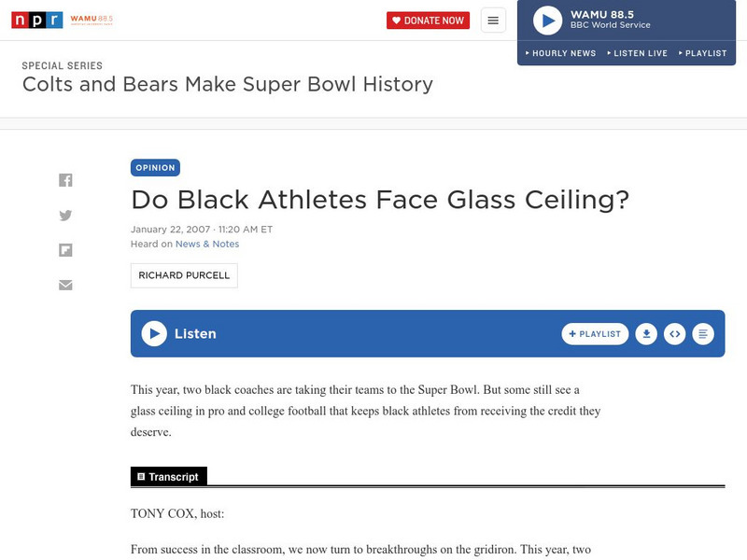Open the transcript icon in audio bar
Image resolution: width=747 pixels, height=560 pixels.
coord(703,334)
